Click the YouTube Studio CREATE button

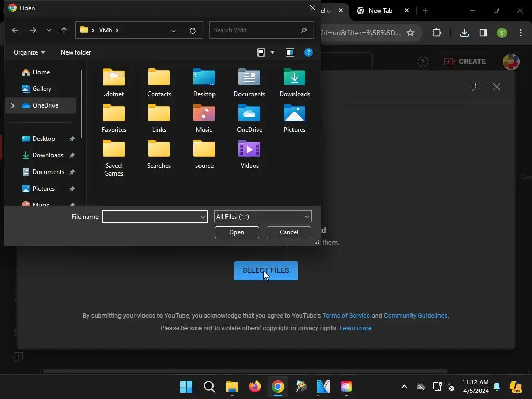pyautogui.click(x=465, y=61)
